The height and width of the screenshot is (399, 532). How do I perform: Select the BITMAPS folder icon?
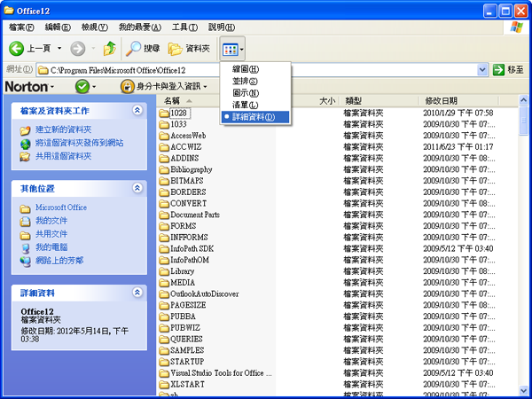click(164, 181)
